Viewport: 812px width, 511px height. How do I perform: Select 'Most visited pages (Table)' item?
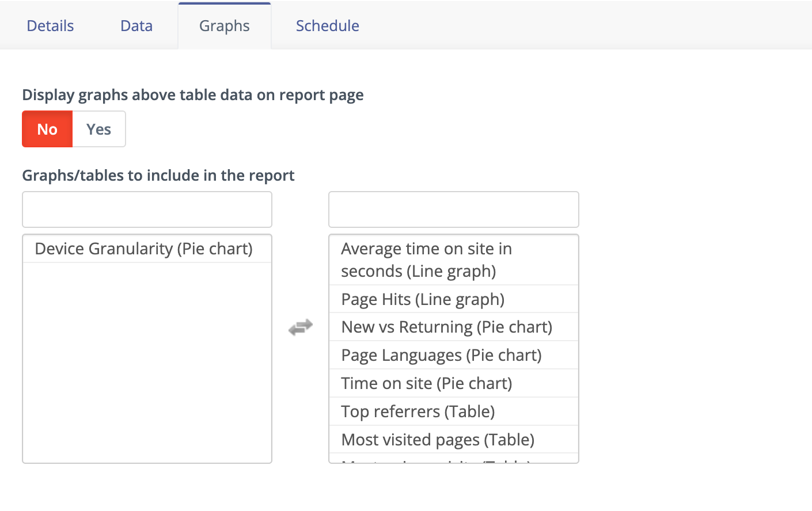click(438, 439)
